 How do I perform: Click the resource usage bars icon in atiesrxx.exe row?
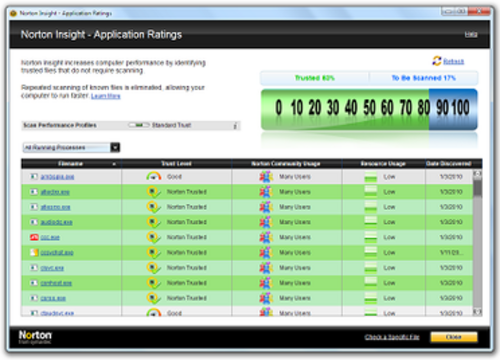pyautogui.click(x=371, y=207)
